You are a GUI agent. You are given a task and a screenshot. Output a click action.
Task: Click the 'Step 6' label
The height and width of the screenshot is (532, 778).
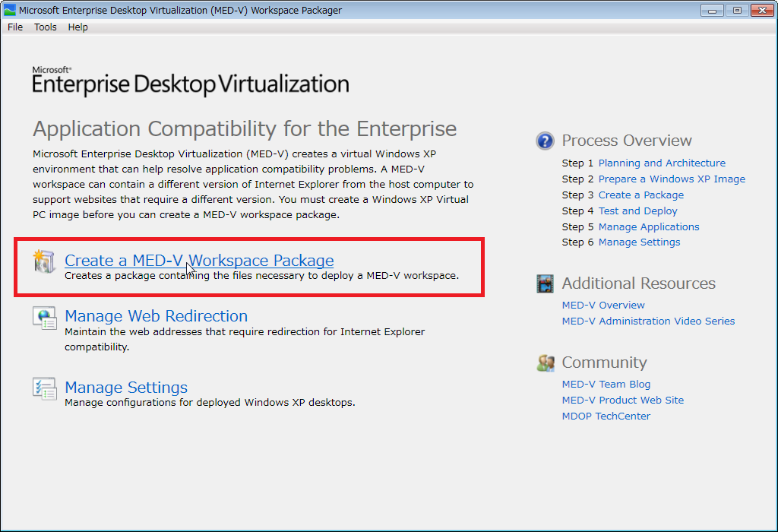(577, 242)
